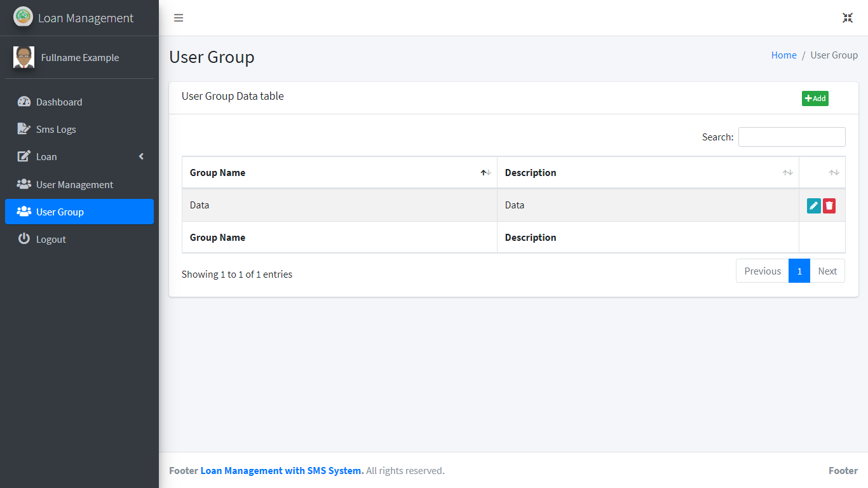Click the Sms Logs icon

tap(24, 129)
